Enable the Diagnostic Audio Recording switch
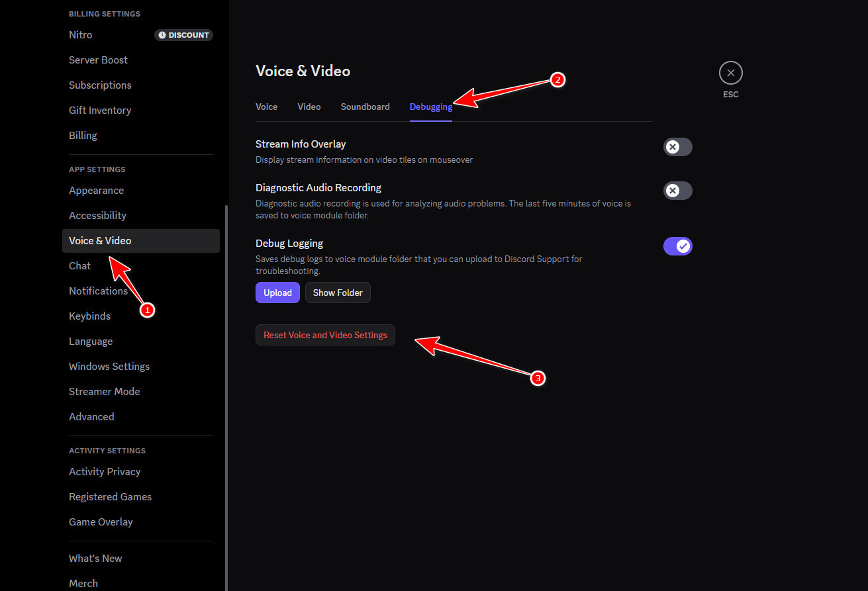This screenshot has height=591, width=868. pos(677,191)
